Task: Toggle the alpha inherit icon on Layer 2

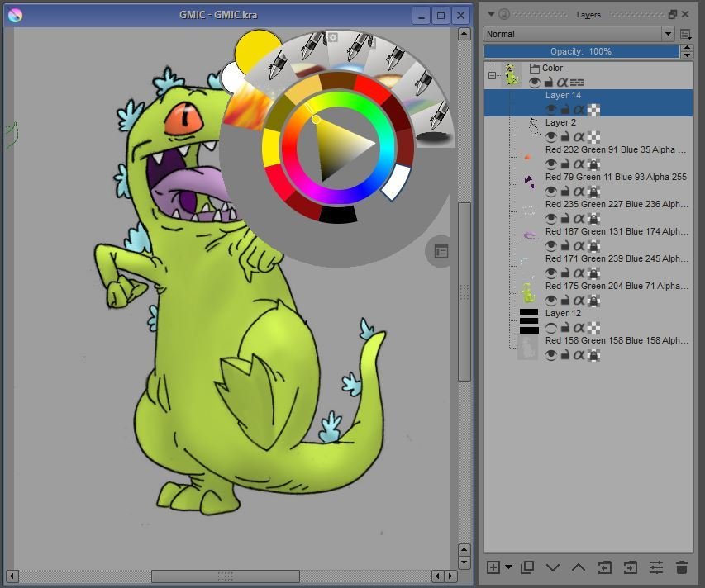Action: tap(579, 136)
